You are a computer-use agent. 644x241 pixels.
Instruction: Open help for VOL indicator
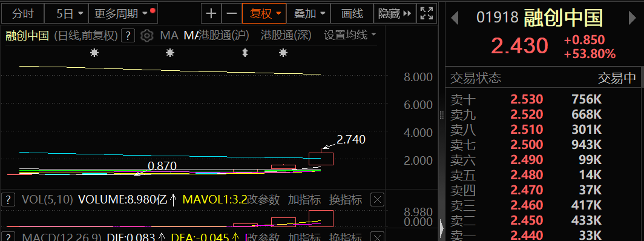8,200
